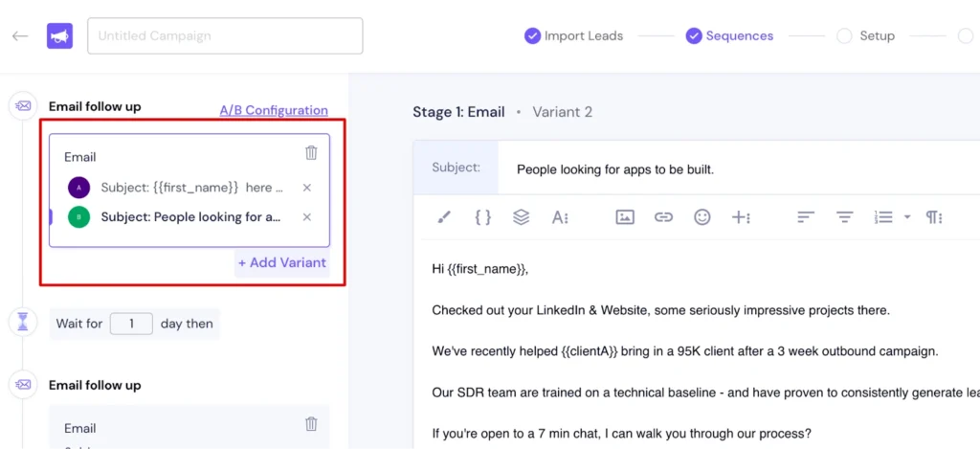This screenshot has width=980, height=449.
Task: Open the templates layers icon
Action: point(521,217)
